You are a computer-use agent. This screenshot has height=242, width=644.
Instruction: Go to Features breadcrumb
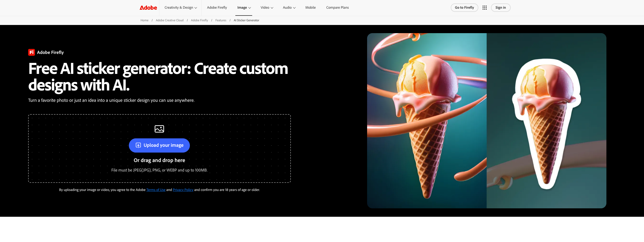[x=221, y=20]
